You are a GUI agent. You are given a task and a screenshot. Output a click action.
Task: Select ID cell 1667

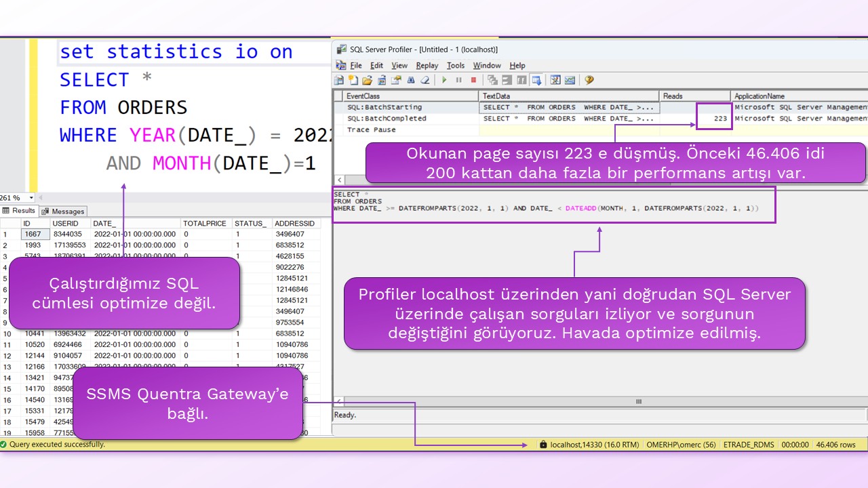point(35,234)
